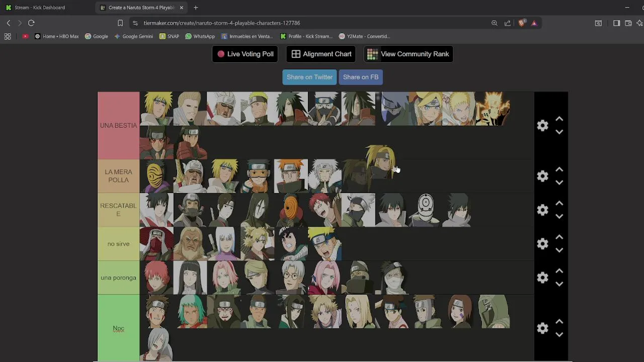Click Share on Twitter button
This screenshot has width=644, height=362.
click(x=309, y=77)
